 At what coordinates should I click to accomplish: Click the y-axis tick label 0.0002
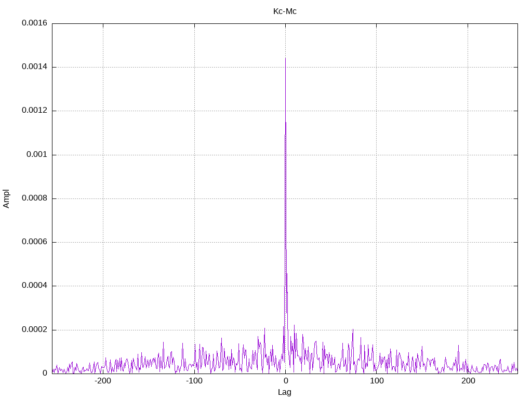[34, 329]
